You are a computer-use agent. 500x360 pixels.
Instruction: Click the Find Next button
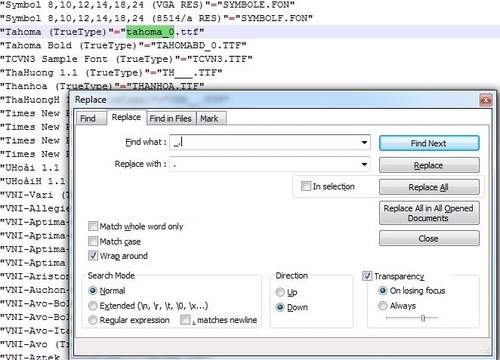tap(429, 143)
